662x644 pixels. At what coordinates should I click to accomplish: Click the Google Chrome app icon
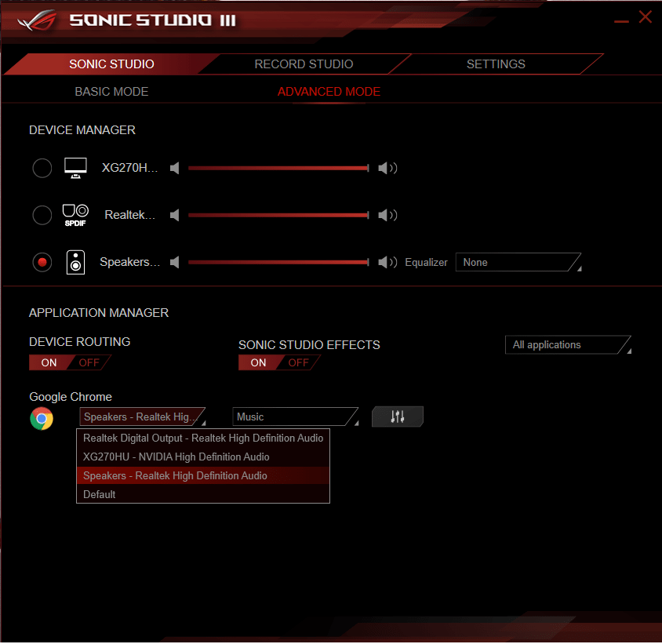tap(42, 419)
